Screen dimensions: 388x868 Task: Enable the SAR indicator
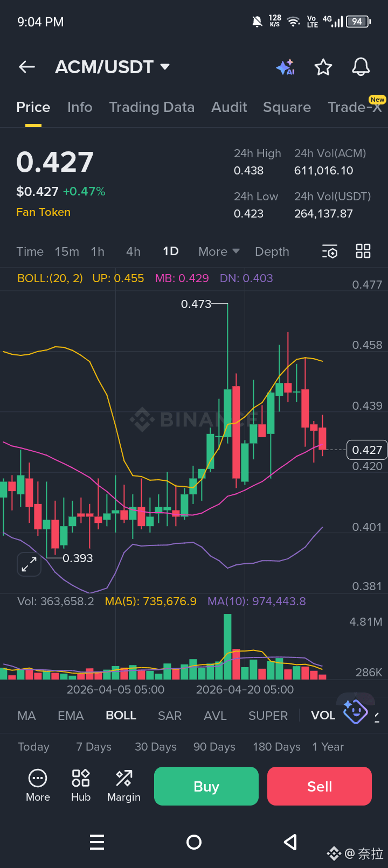(x=170, y=716)
